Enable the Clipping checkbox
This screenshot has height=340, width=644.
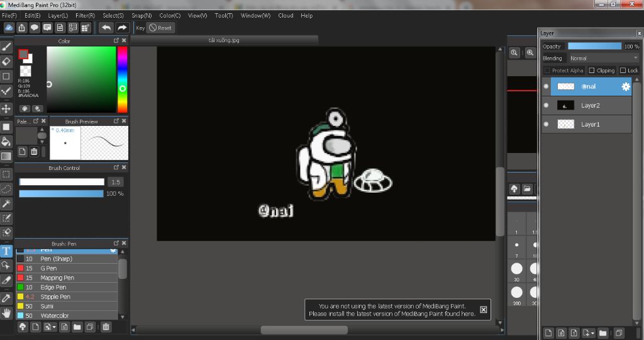(592, 71)
